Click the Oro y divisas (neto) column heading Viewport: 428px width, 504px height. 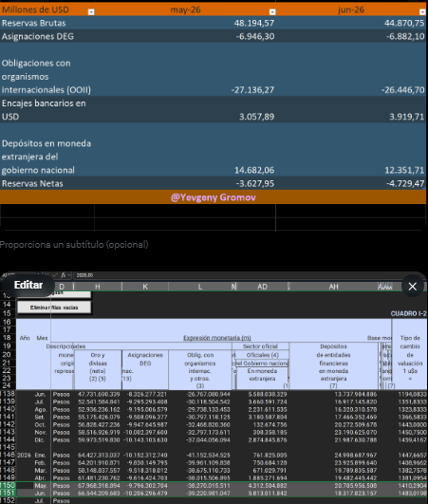[x=98, y=366]
